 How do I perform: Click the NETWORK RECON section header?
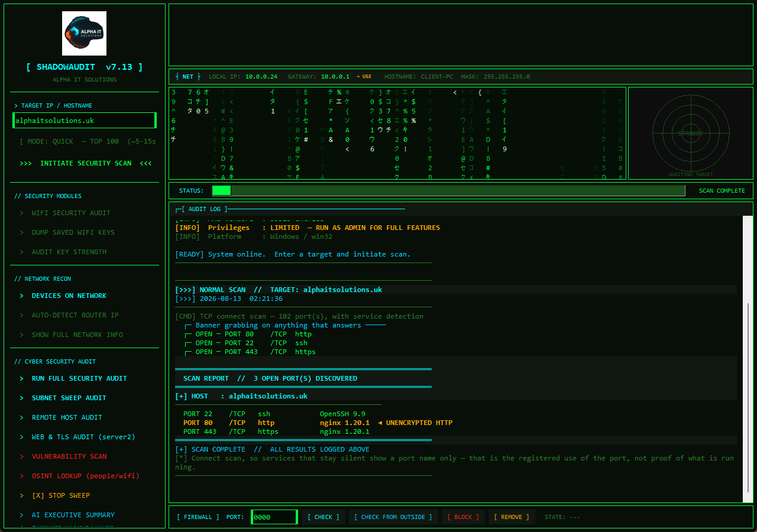point(42,279)
